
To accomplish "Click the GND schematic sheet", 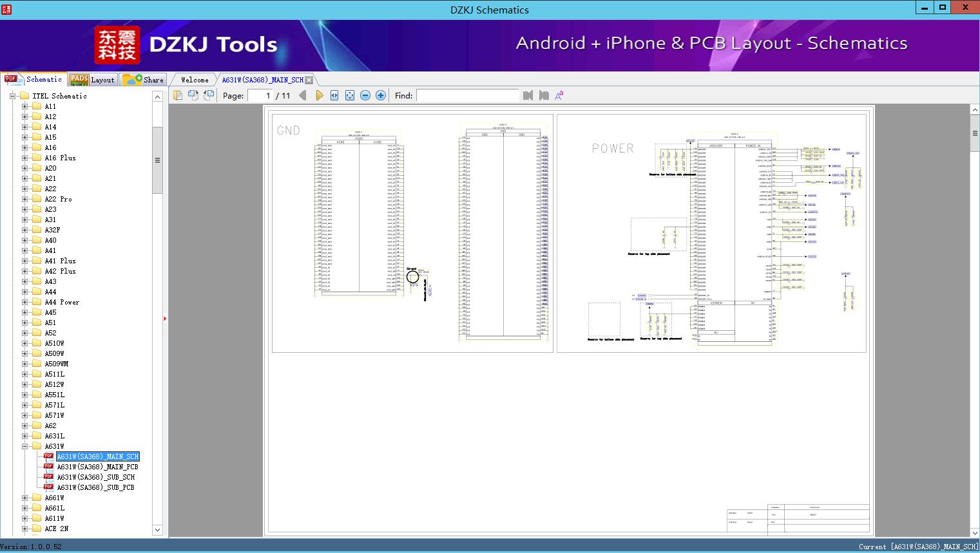I will click(412, 233).
